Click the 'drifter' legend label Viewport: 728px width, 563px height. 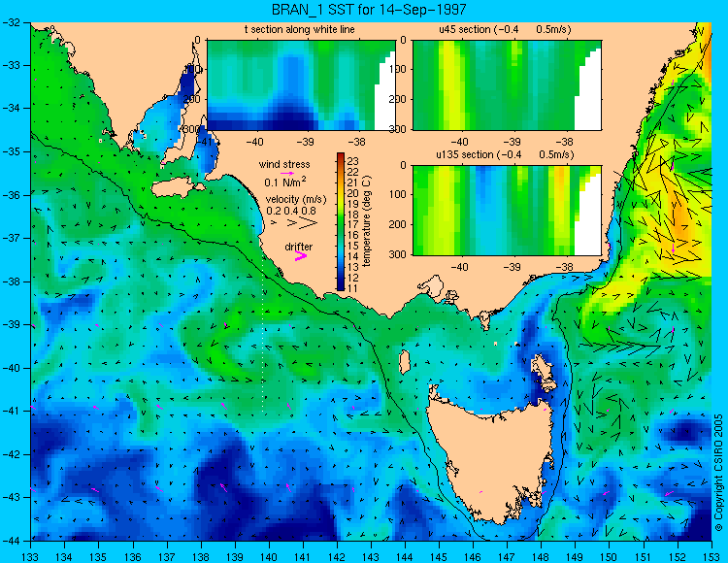[299, 247]
